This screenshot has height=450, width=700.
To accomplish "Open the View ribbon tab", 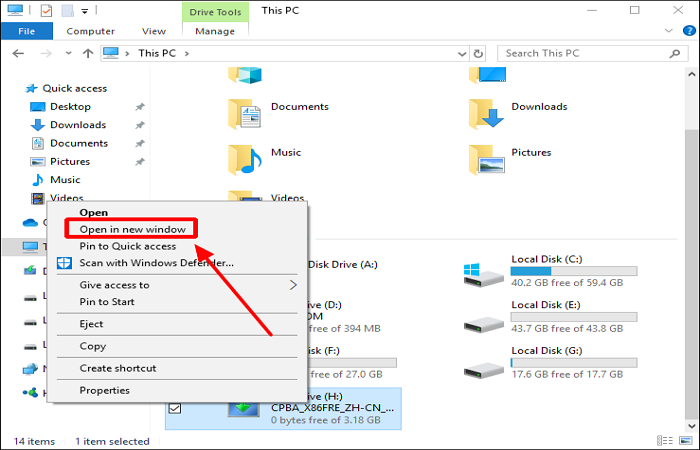I will (154, 31).
